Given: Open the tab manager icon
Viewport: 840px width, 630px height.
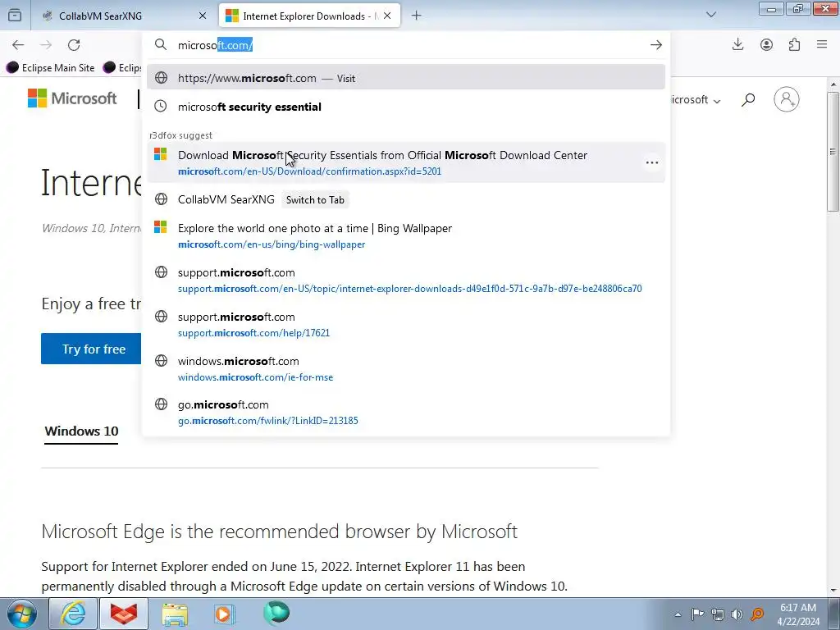Looking at the screenshot, I should coord(15,16).
